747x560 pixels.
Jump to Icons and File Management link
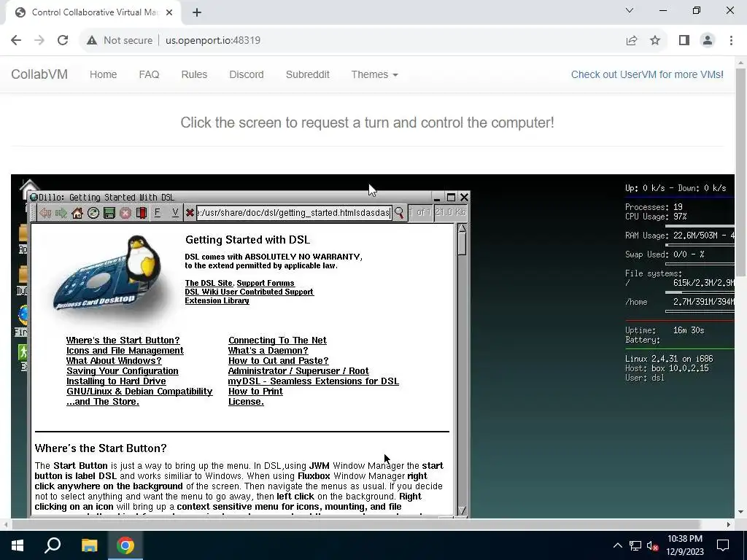[125, 351]
